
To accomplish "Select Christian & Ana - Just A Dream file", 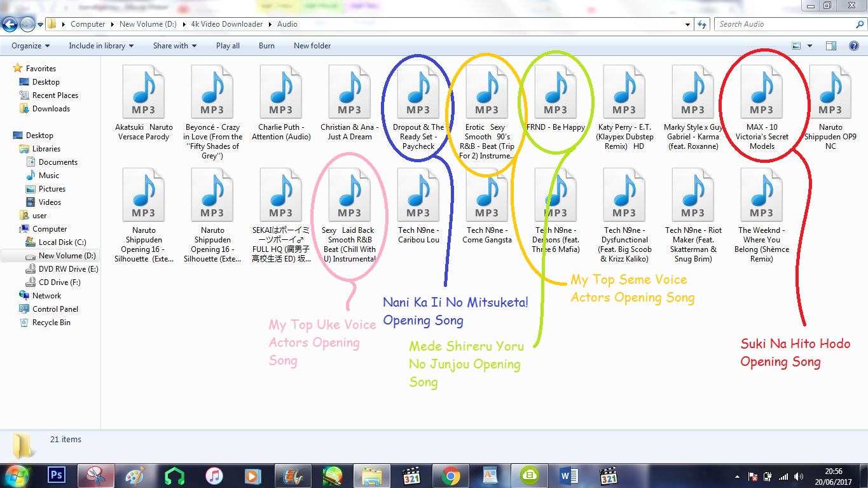I will tap(350, 102).
